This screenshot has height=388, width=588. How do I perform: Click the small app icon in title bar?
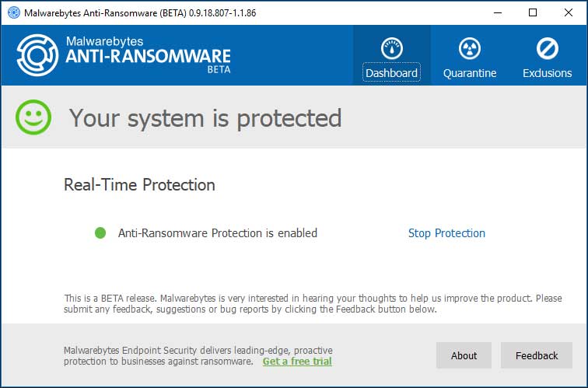[x=14, y=12]
